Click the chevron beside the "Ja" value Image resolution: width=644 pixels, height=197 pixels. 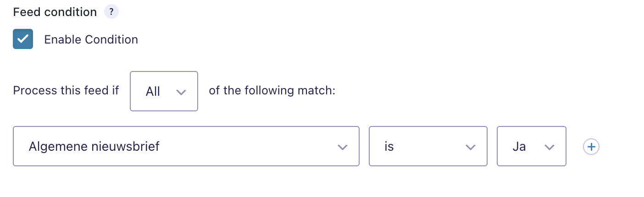tap(549, 147)
